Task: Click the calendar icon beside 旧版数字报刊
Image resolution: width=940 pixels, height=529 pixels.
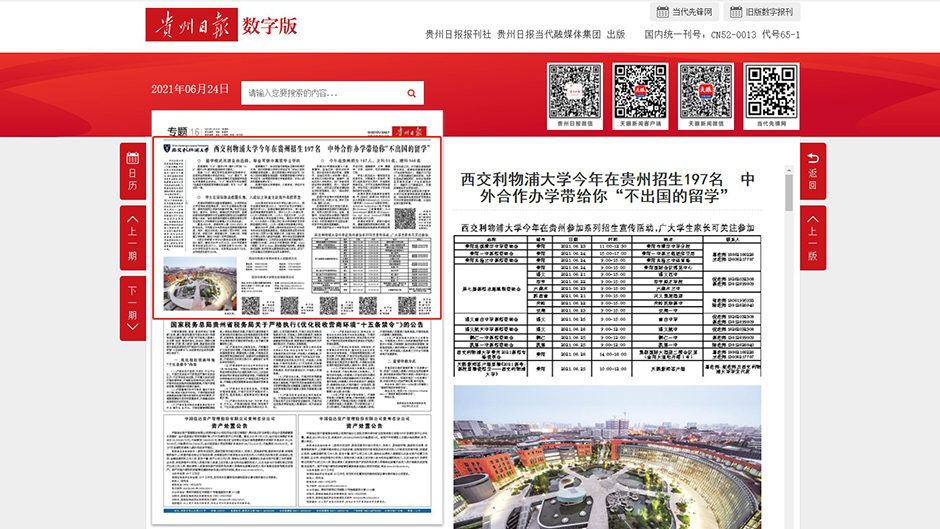Action: 736,12
